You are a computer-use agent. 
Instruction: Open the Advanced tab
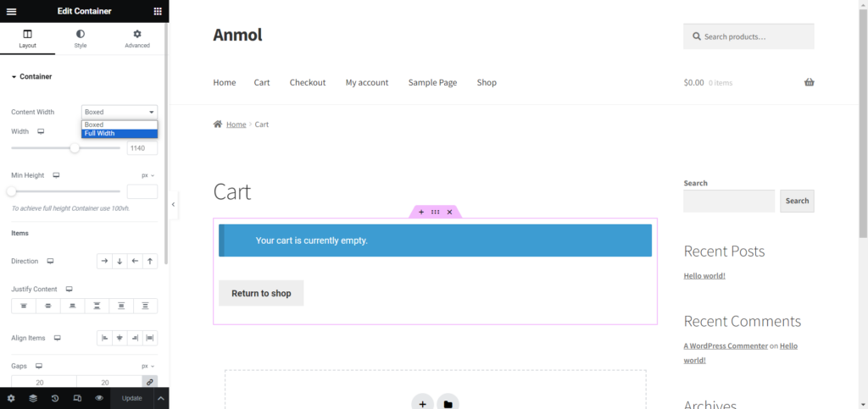[x=137, y=39]
